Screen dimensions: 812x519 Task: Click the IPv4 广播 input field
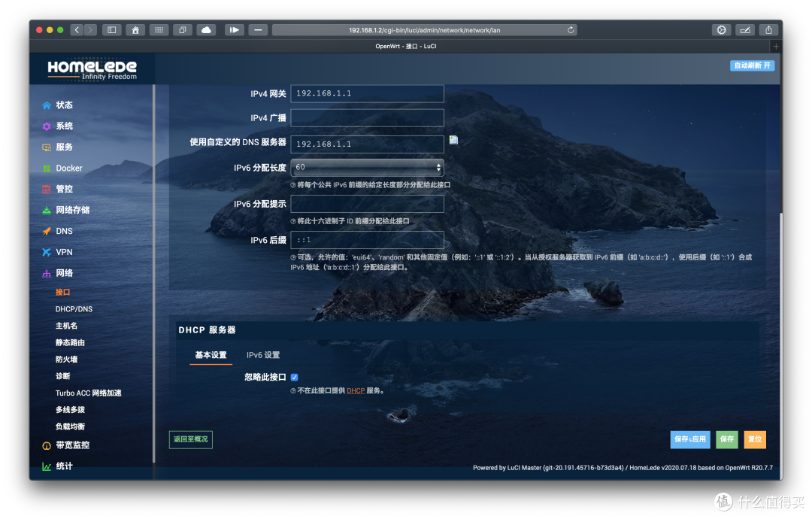[367, 118]
